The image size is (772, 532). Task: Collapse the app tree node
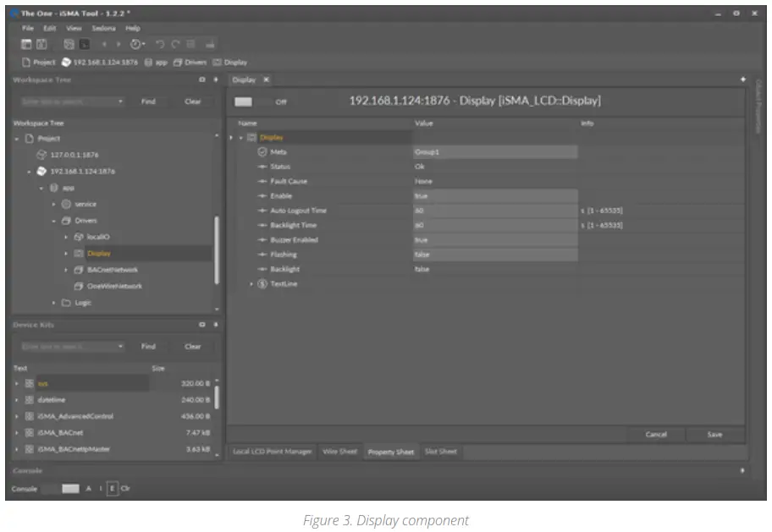[x=41, y=188]
